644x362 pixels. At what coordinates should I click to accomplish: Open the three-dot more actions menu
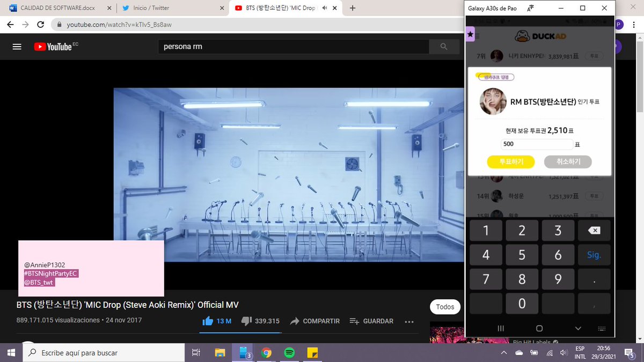point(409,321)
